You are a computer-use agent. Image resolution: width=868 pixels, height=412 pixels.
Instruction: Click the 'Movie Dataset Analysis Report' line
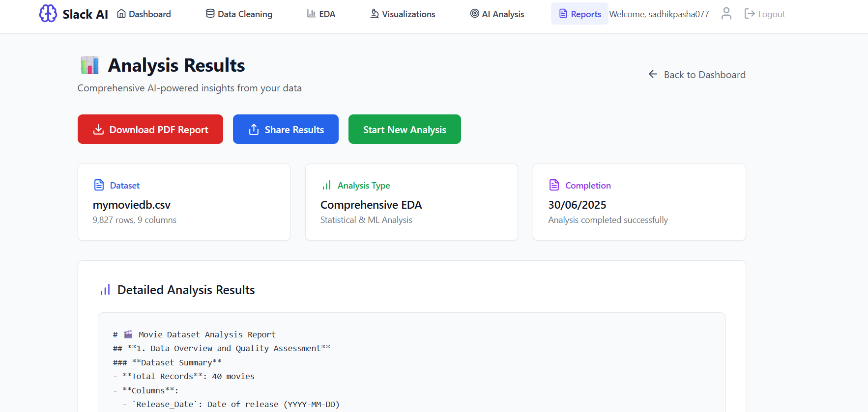[x=194, y=334]
